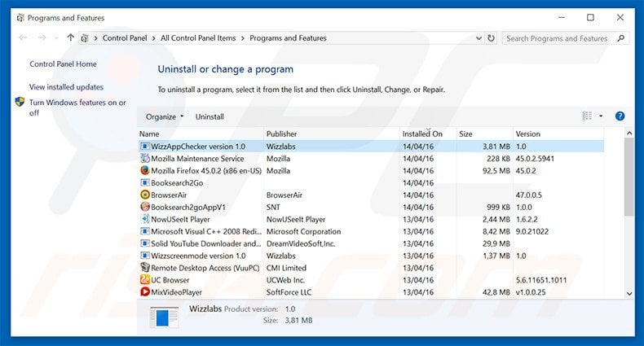Click the Remote Desktop Access VuuPC icon
The image size is (644, 346).
145,268
